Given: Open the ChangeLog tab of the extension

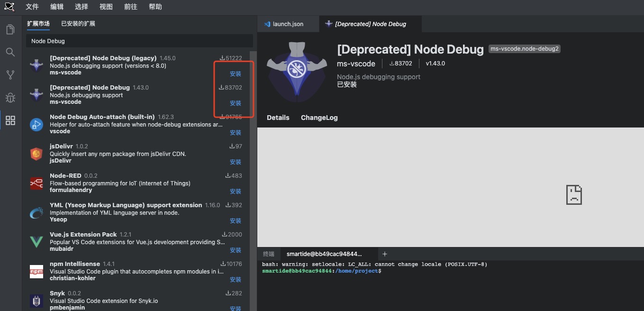Looking at the screenshot, I should (x=319, y=118).
